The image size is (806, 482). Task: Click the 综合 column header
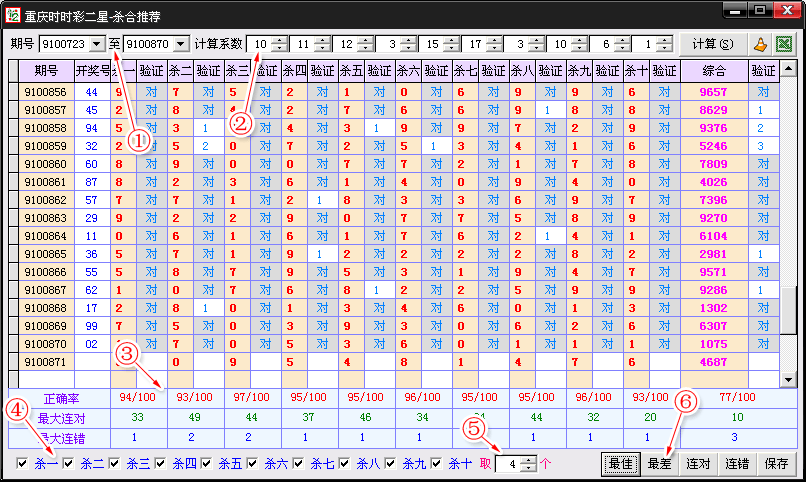[713, 71]
